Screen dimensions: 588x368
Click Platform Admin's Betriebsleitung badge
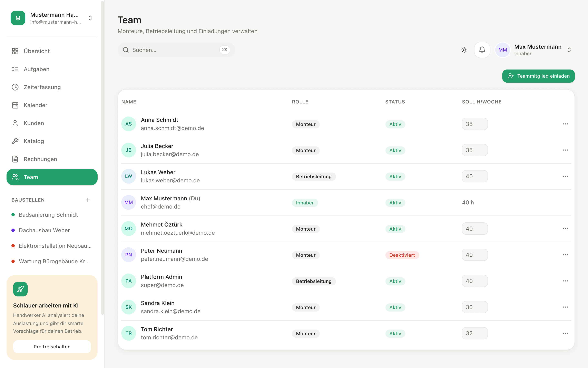tap(314, 281)
